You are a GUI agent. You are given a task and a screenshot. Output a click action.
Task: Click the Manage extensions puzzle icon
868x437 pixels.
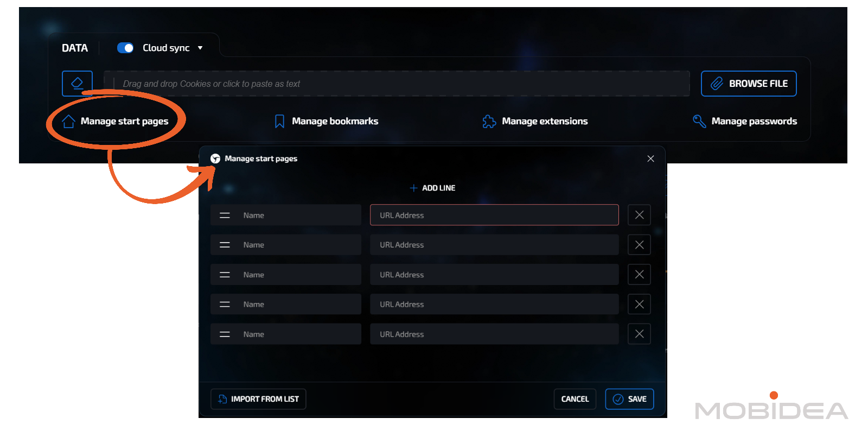pos(489,121)
